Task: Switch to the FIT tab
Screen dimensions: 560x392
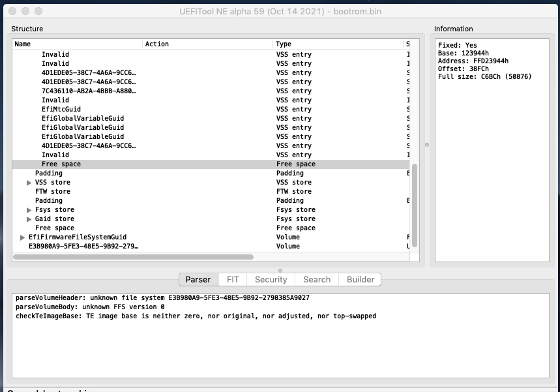Action: pos(233,279)
